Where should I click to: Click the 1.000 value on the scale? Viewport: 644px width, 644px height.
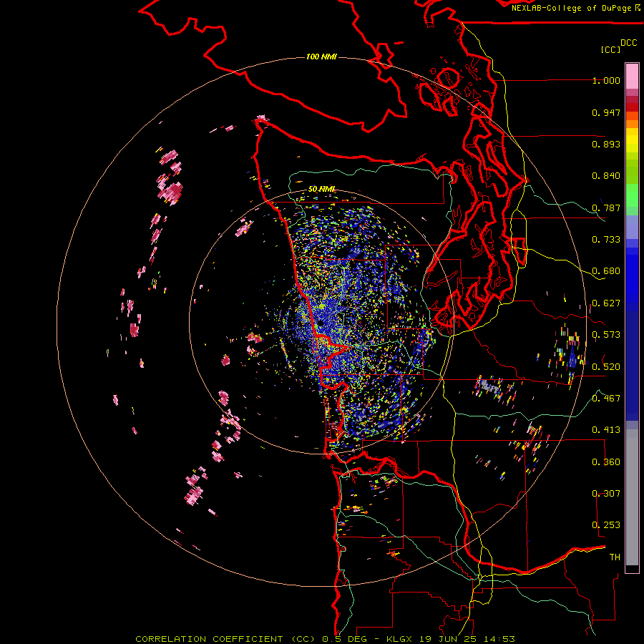click(606, 80)
